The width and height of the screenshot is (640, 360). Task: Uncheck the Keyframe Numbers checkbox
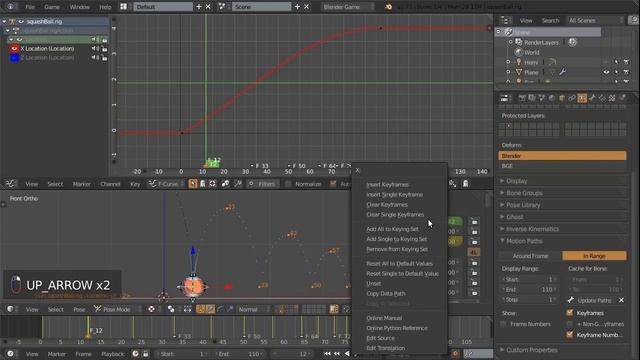click(x=570, y=335)
